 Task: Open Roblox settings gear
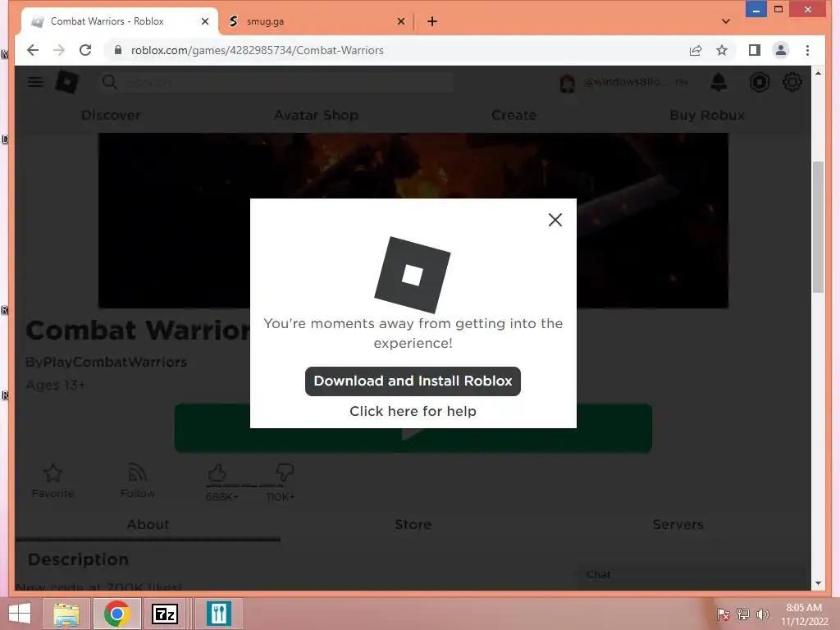[792, 82]
